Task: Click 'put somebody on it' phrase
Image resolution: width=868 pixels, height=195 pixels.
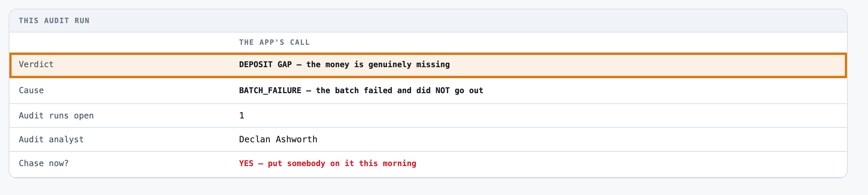Action: [x=311, y=163]
